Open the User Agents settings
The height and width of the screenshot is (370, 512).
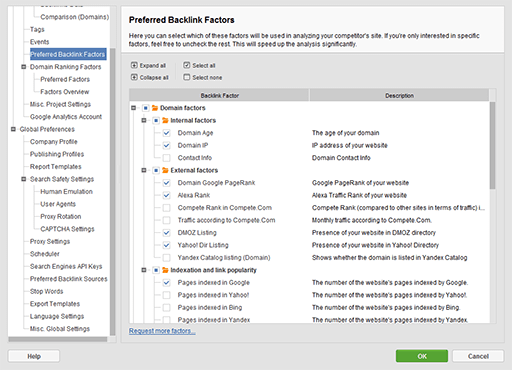(58, 204)
